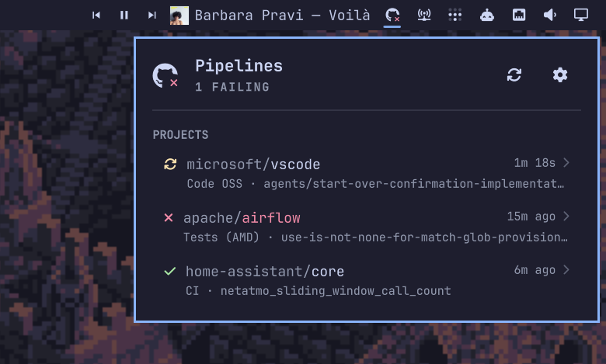Toggle the GitHub pipelines bar icon
Viewport: 606px width, 364px height.
click(392, 16)
